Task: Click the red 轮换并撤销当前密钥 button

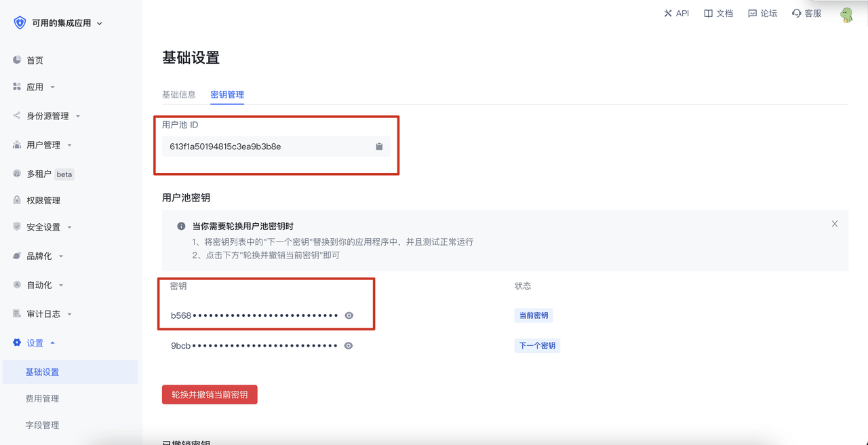Action: pyautogui.click(x=210, y=395)
